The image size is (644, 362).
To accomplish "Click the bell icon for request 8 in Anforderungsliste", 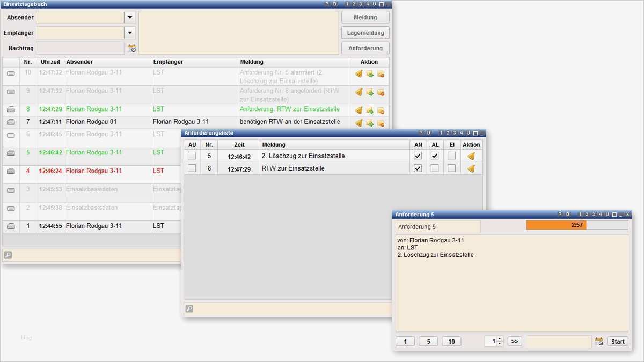I will (x=471, y=168).
